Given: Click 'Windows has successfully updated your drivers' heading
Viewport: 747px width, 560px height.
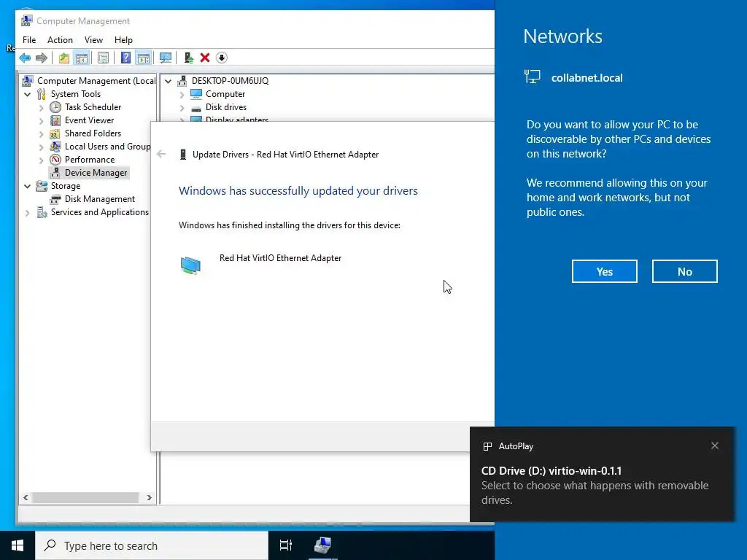Looking at the screenshot, I should pyautogui.click(x=298, y=190).
